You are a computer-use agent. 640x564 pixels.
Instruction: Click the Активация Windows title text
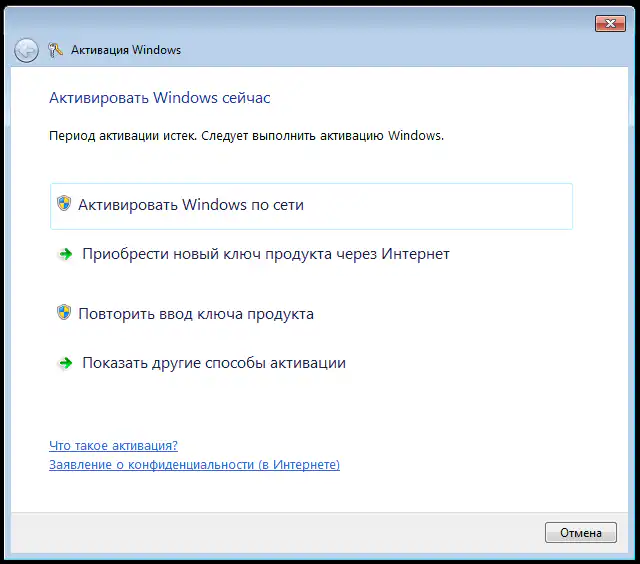(126, 50)
